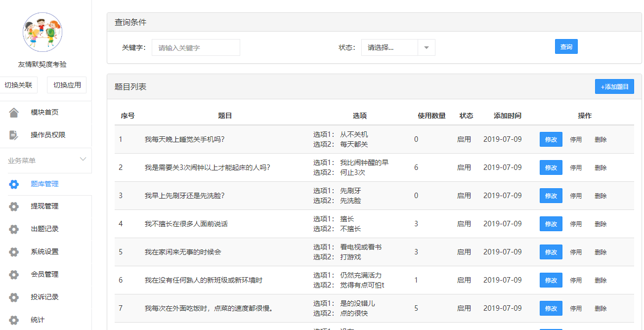
Task: Open the 状态 dropdown arrow
Action: coord(427,48)
